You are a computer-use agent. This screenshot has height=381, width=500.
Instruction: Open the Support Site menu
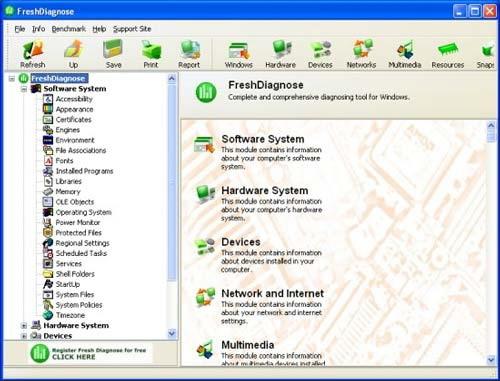coord(132,29)
